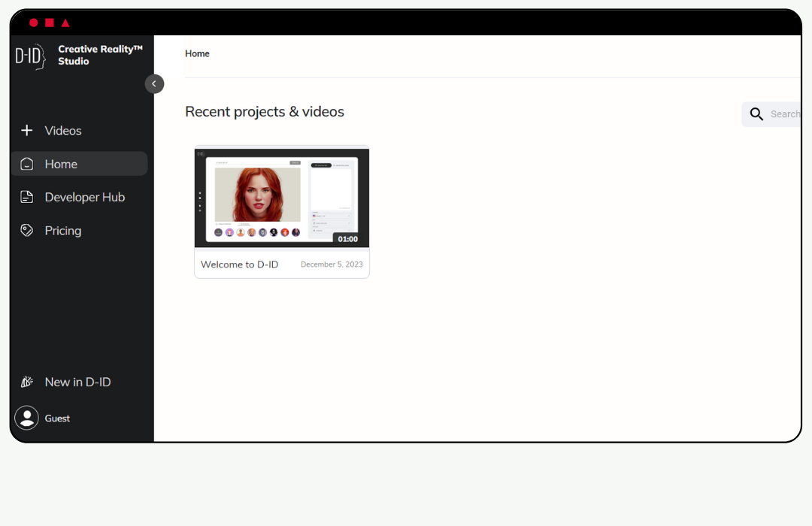Viewport: 812px width, 526px height.
Task: Click the Home icon in sidebar
Action: pyautogui.click(x=27, y=164)
